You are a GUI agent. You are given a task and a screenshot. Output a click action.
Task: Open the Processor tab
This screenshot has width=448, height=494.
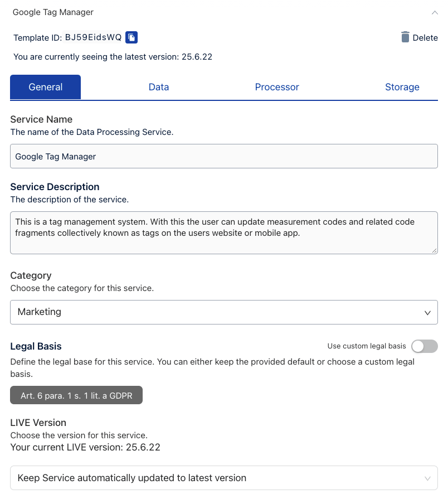tap(277, 87)
